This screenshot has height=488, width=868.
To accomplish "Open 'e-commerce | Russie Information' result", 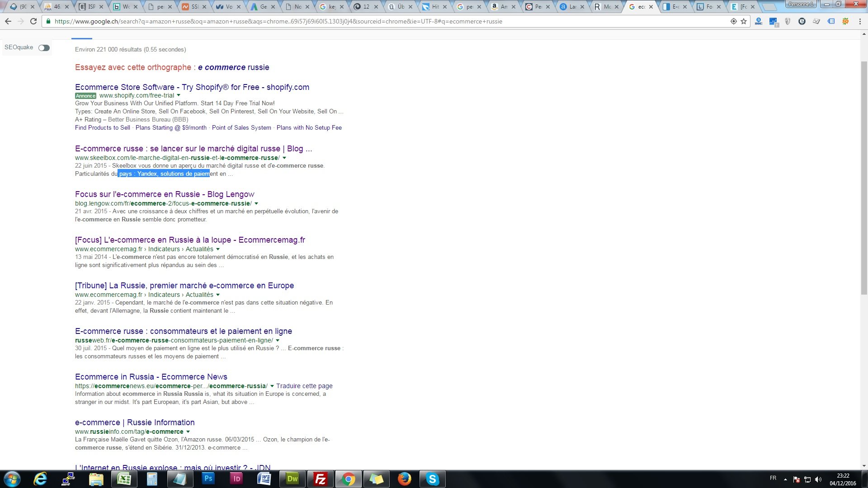I will point(135,422).
